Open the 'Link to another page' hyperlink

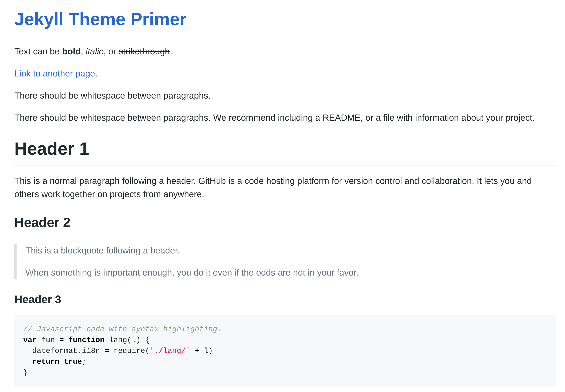click(x=55, y=73)
